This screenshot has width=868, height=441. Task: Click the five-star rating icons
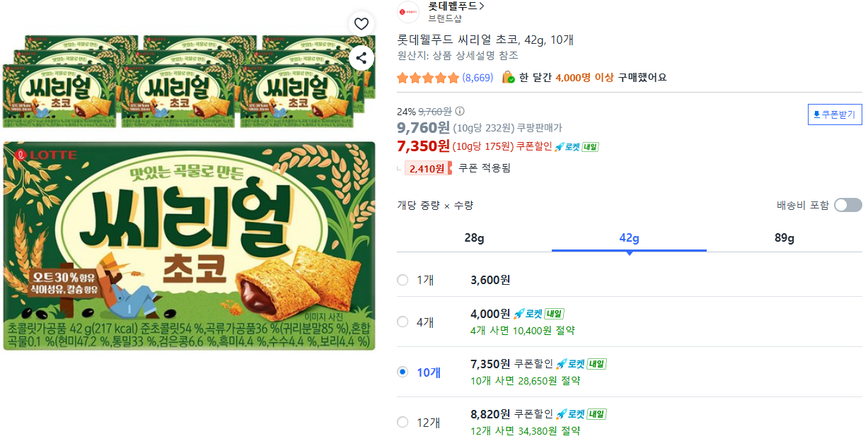pos(428,78)
